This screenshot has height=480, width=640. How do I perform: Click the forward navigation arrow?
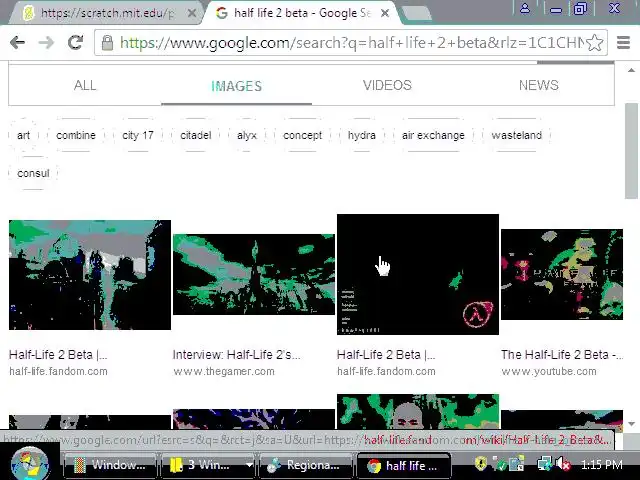46,42
